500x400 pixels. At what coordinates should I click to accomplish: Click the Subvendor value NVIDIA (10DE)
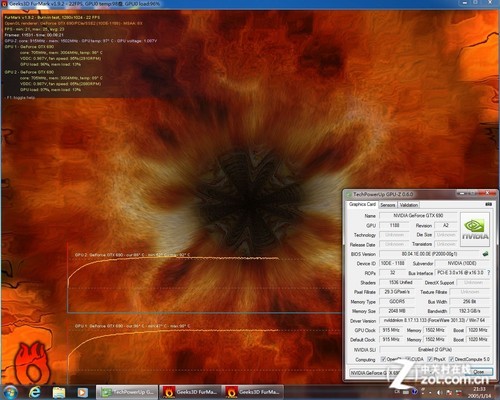462,263
